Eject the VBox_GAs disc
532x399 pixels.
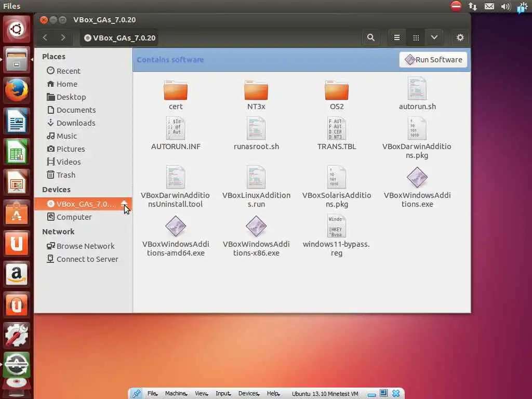(x=124, y=204)
